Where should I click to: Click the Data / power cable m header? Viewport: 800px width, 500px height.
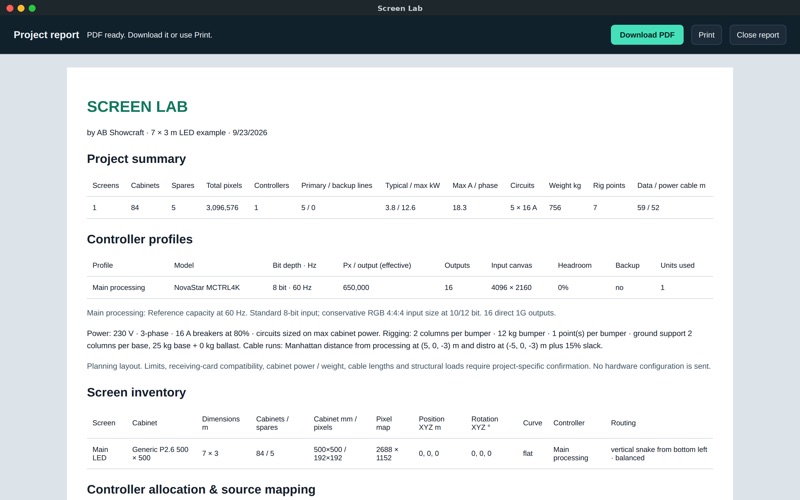(x=671, y=185)
